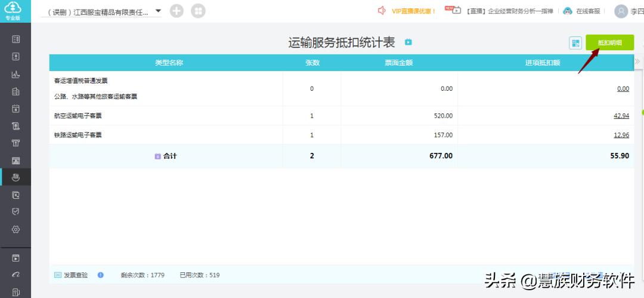Click the 157.00 face amount cell
Image resolution: width=644 pixels, height=298 pixels.
pos(443,134)
